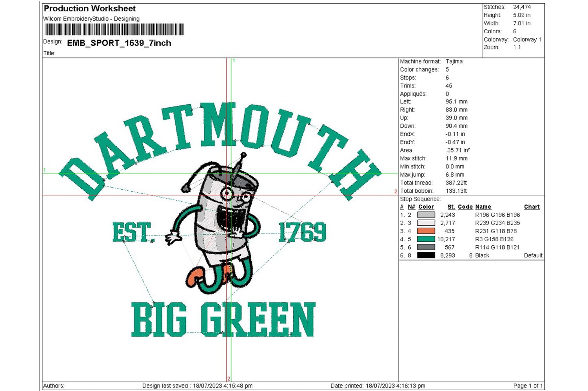
Task: Click the zoom value '1:1'
Action: [517, 47]
